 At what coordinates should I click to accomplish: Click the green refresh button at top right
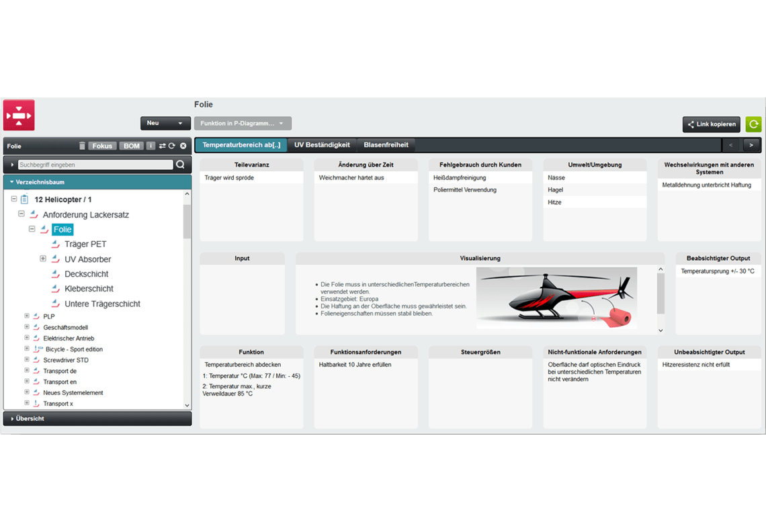click(x=753, y=124)
